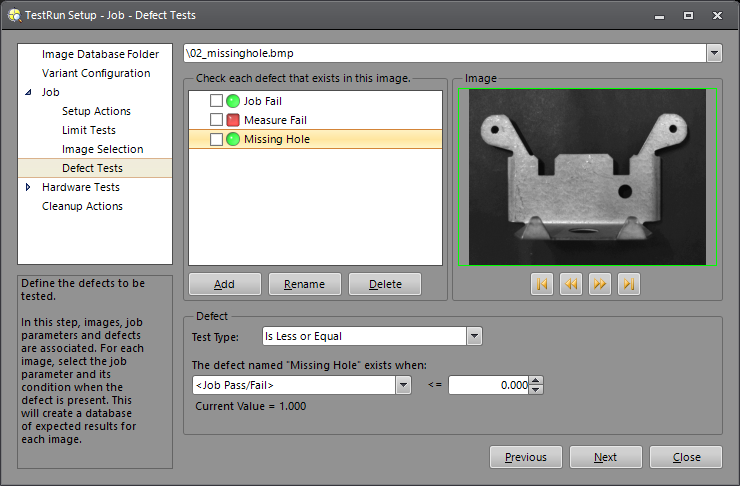Select Image Selection step in tree
The width and height of the screenshot is (740, 486).
[x=102, y=149]
